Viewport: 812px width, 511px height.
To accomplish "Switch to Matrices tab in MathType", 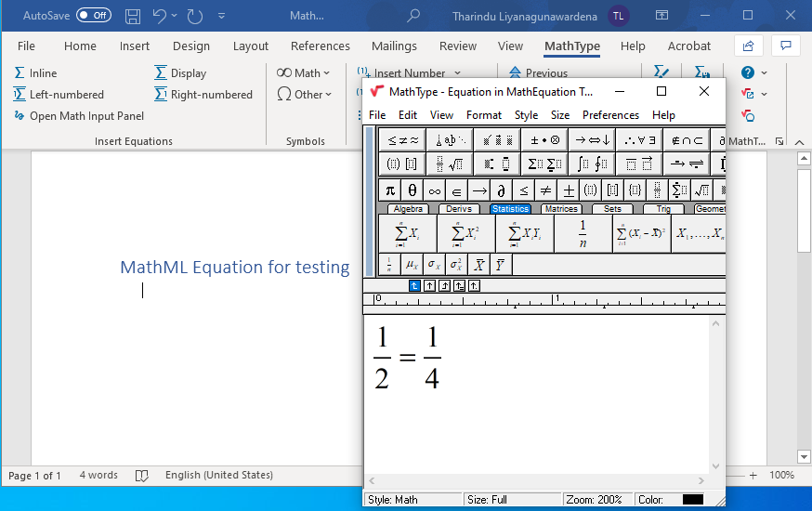I will click(x=561, y=209).
